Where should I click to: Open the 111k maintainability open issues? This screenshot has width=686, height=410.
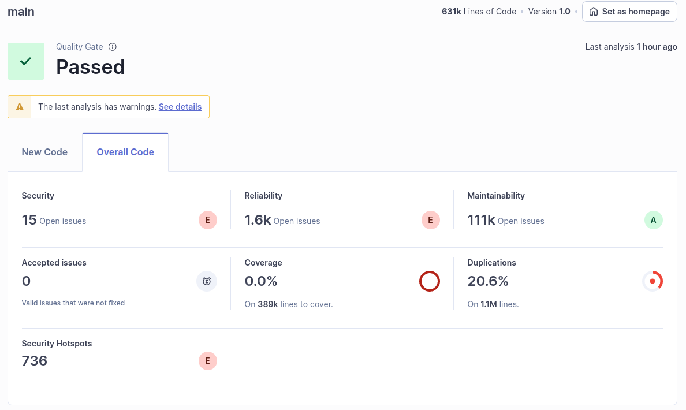(481, 220)
